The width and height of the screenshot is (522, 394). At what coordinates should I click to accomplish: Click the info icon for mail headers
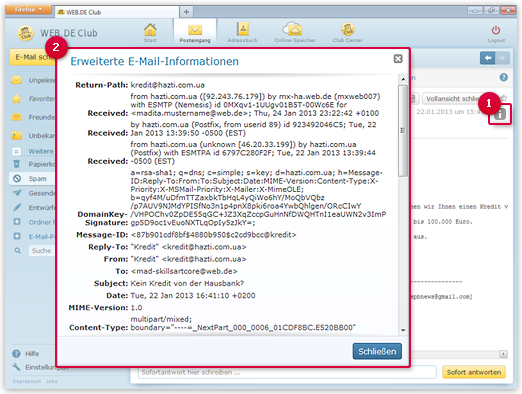[x=500, y=115]
